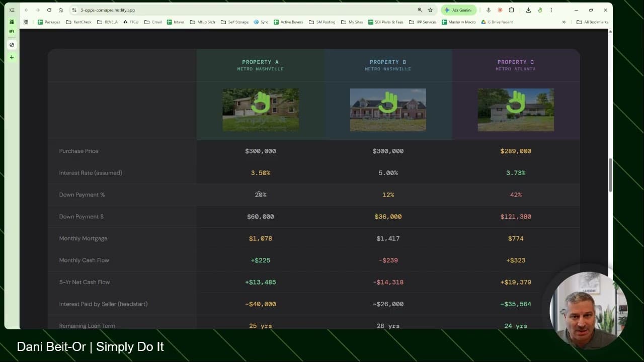Viewport: 644px width, 362px height.
Task: Click the 28 yrs remaining loan term
Action: coord(388,326)
